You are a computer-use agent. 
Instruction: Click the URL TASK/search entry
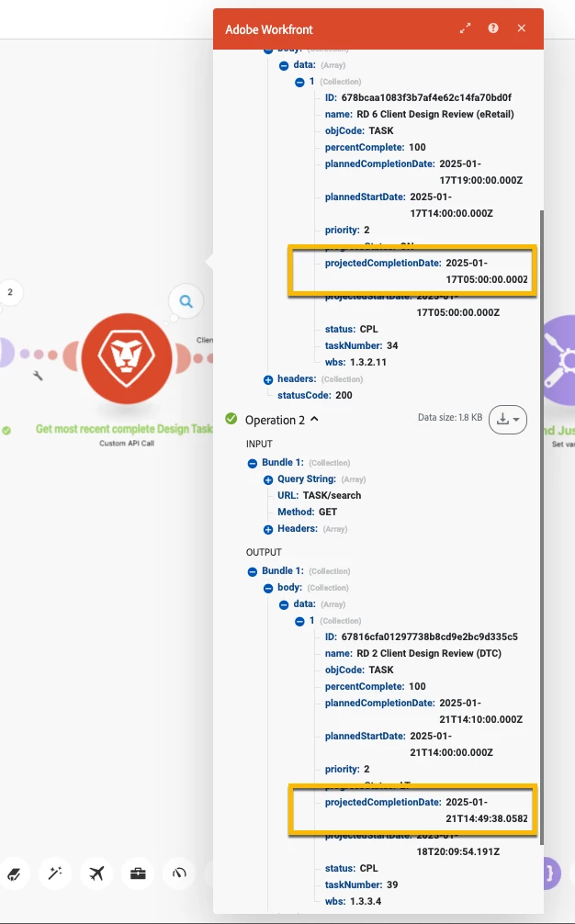[320, 495]
